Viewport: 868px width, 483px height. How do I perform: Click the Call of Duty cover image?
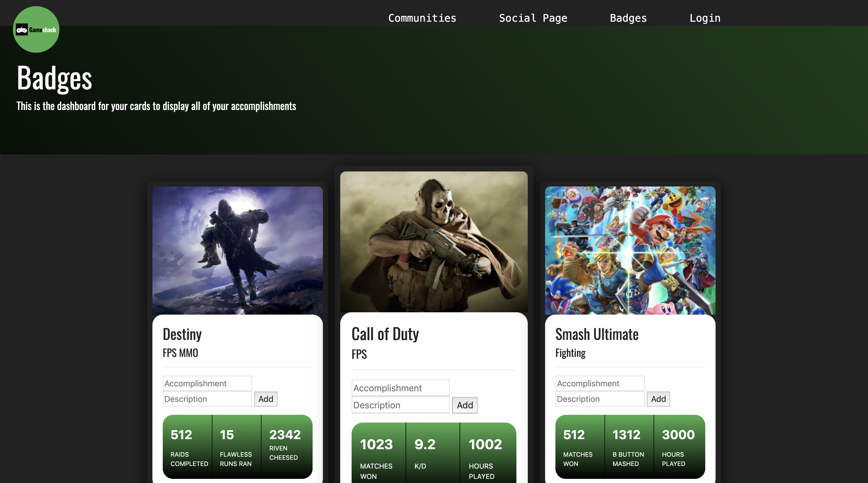click(x=434, y=241)
